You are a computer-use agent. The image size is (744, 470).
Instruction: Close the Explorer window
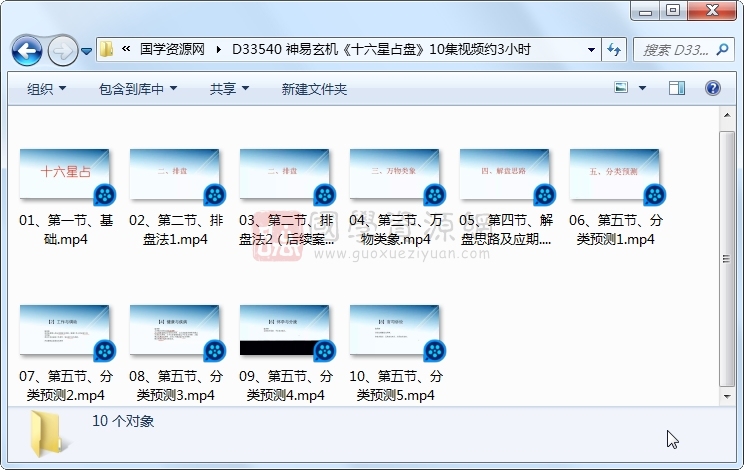(711, 10)
